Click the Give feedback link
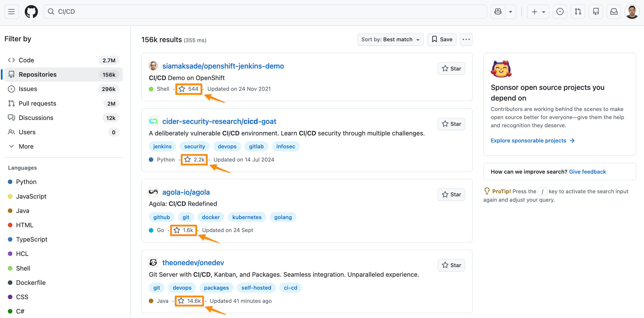 point(587,171)
